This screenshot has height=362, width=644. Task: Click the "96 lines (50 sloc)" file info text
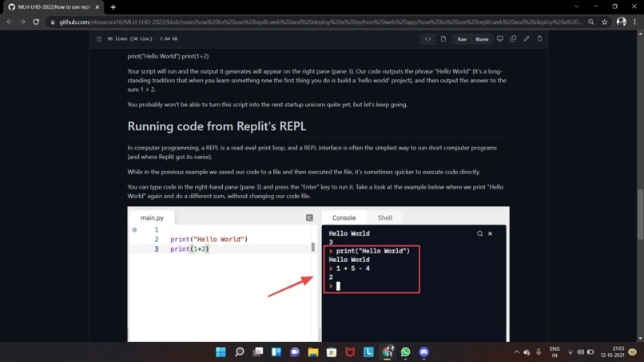coord(129,38)
